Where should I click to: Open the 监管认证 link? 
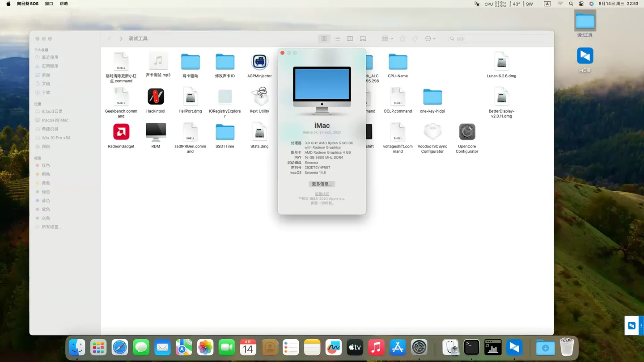[322, 194]
